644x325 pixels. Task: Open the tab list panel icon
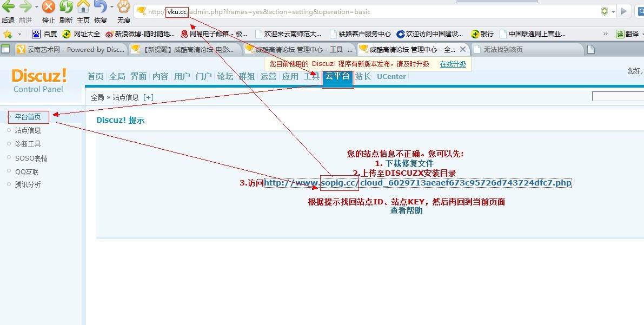click(x=6, y=49)
